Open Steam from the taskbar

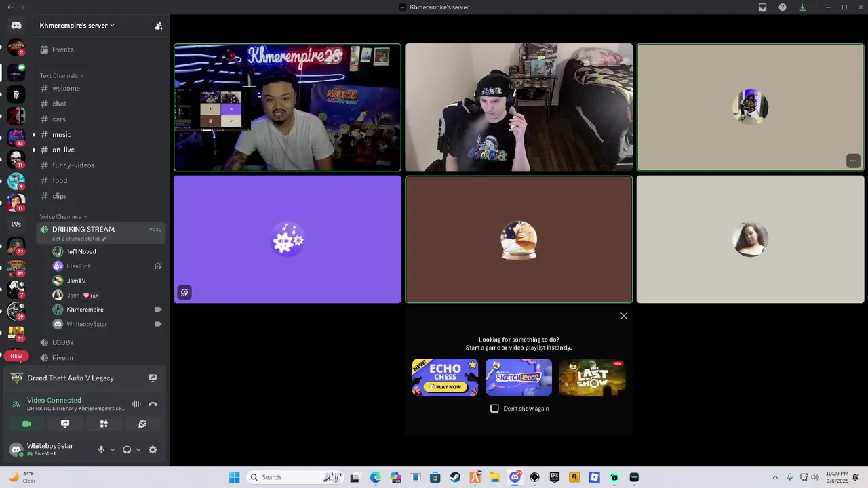click(x=455, y=477)
